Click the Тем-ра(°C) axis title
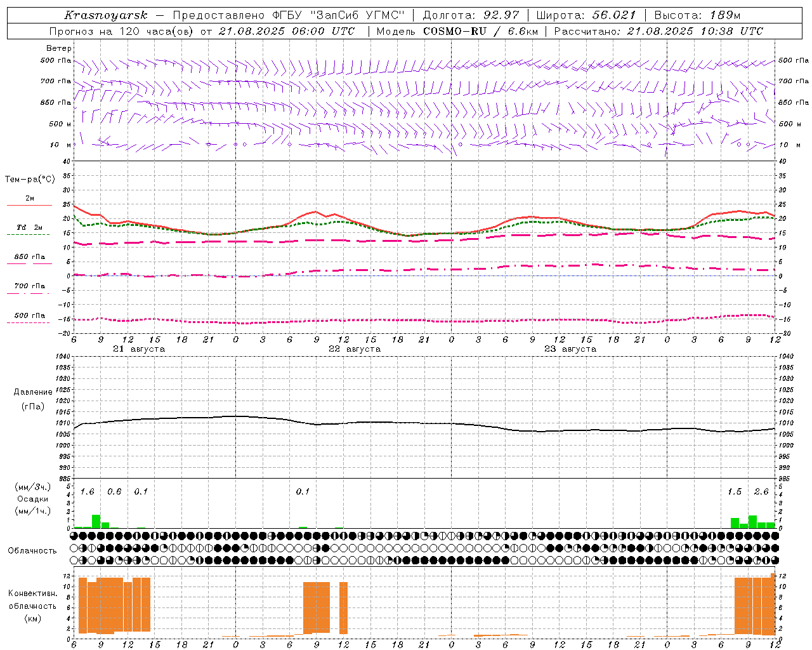 tap(30, 180)
